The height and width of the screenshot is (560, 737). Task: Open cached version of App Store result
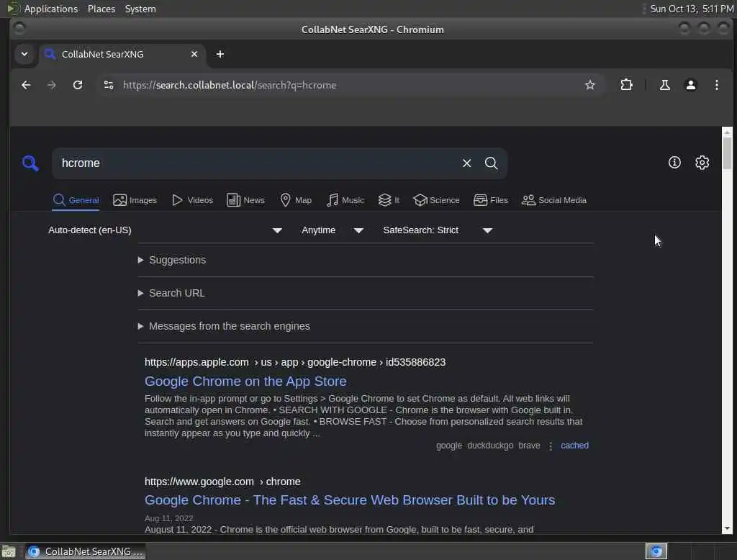tap(574, 446)
